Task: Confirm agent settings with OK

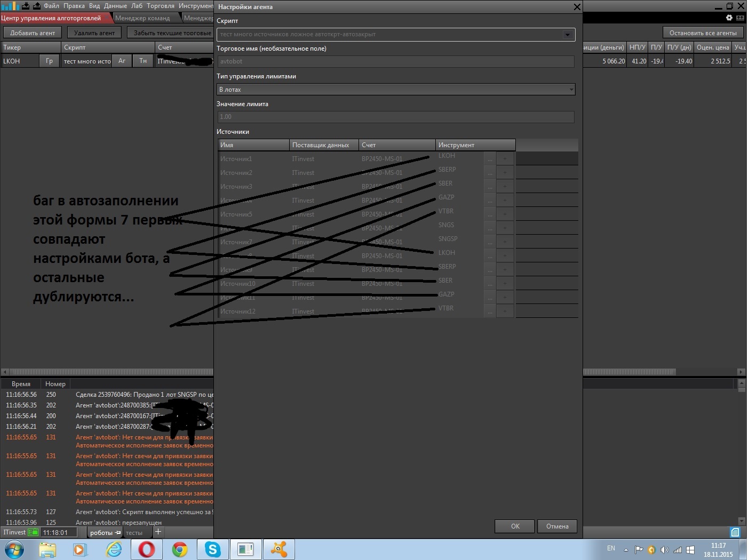Action: [515, 526]
